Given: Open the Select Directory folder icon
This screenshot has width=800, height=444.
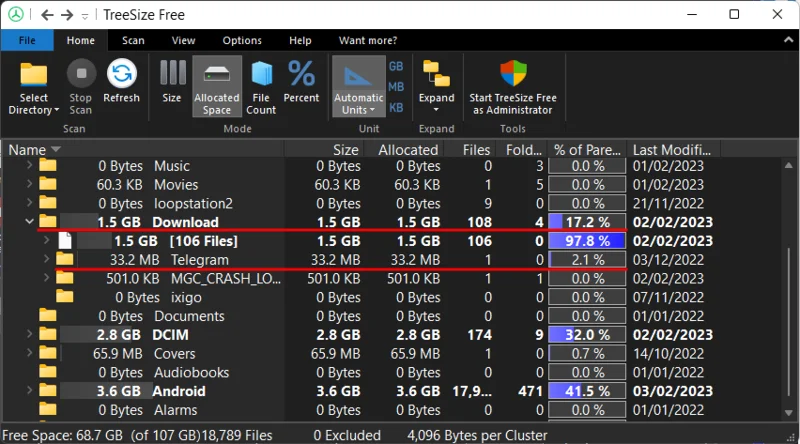Looking at the screenshot, I should click(34, 75).
